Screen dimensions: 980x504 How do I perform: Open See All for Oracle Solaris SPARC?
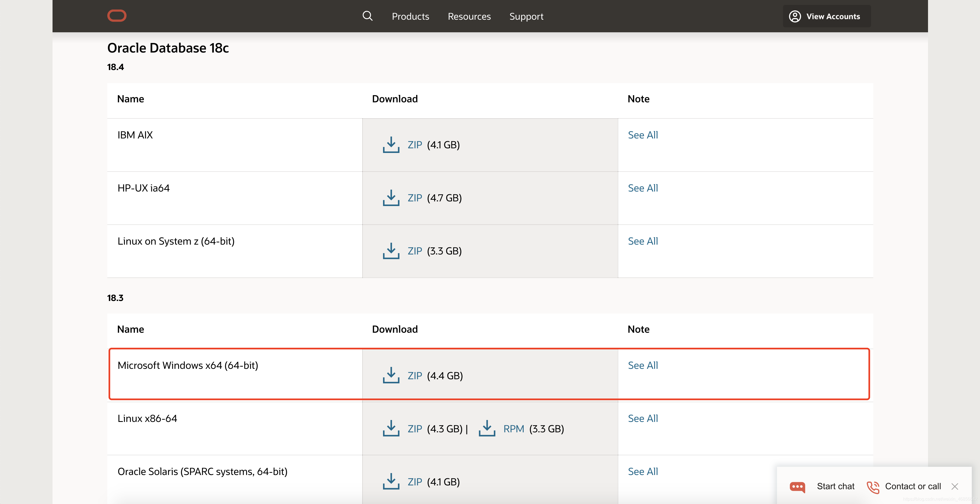643,472
